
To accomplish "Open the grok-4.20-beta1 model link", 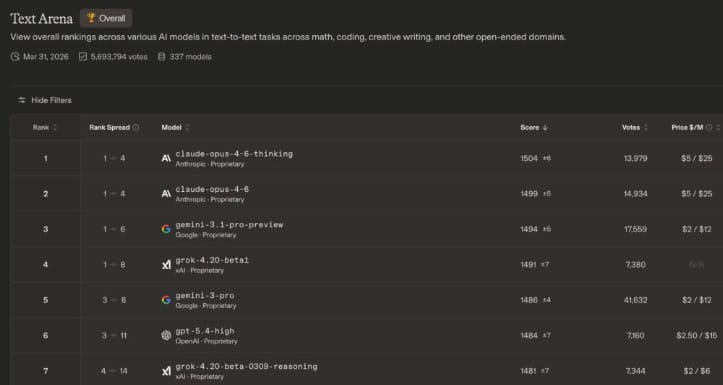I will [212, 260].
